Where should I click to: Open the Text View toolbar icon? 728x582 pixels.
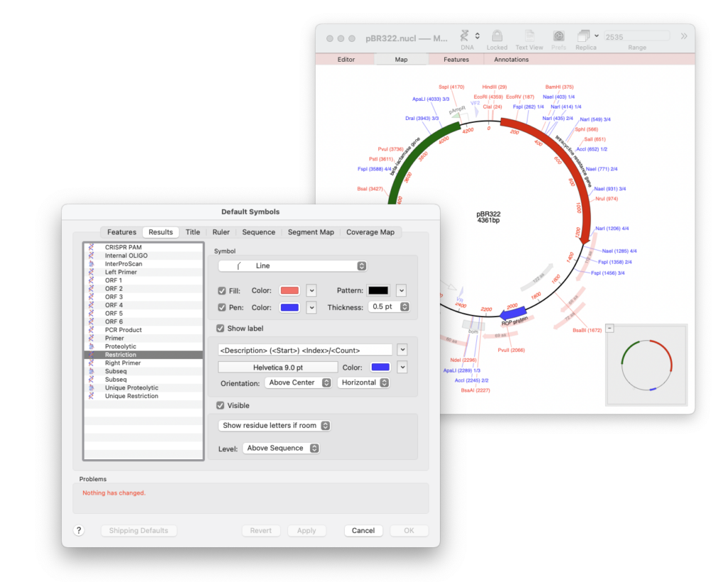click(x=529, y=36)
